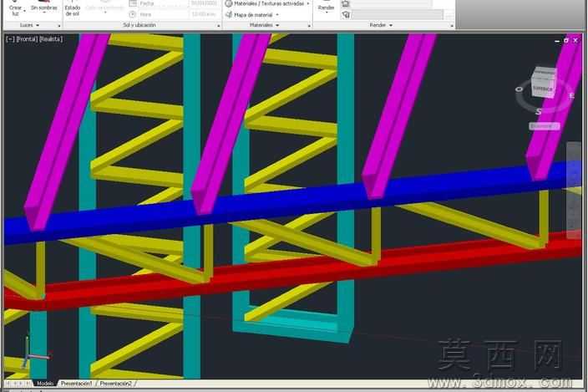
Task: Click the first layout tab navigation arrow
Action: tap(8, 384)
